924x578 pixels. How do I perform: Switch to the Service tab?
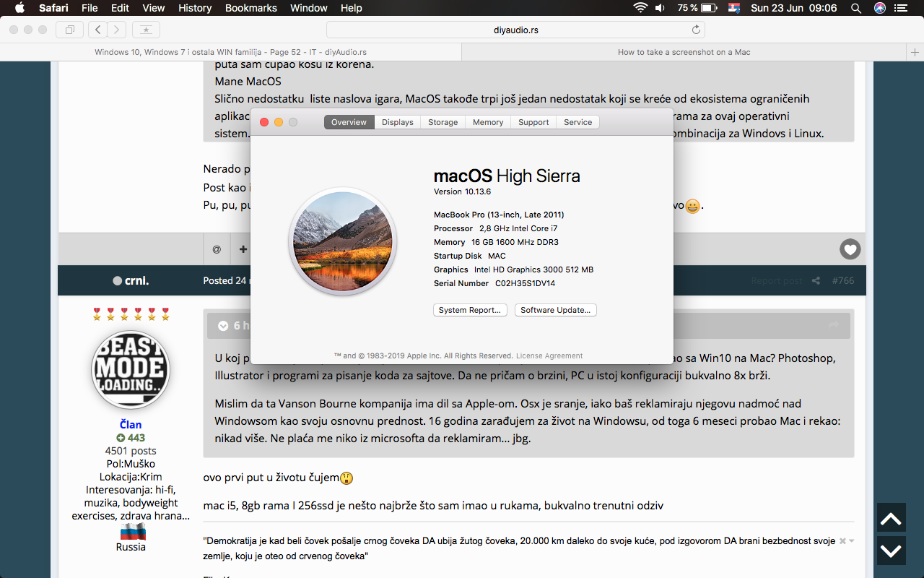coord(578,122)
